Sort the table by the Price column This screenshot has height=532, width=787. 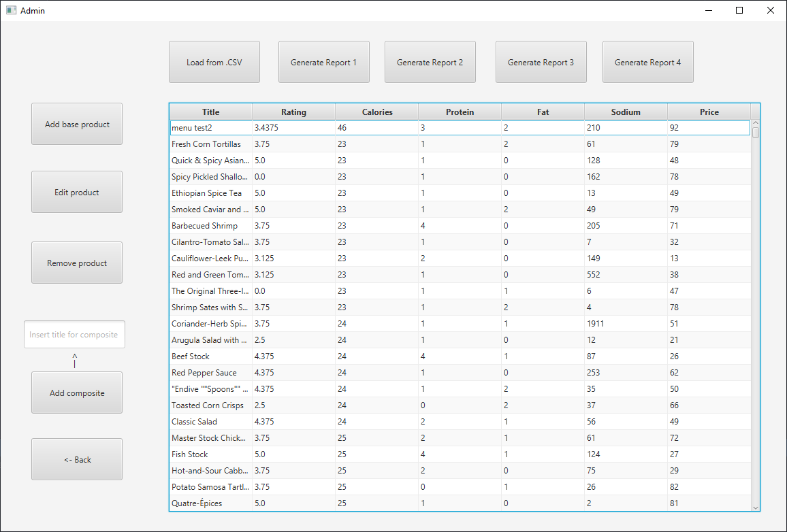(x=709, y=112)
